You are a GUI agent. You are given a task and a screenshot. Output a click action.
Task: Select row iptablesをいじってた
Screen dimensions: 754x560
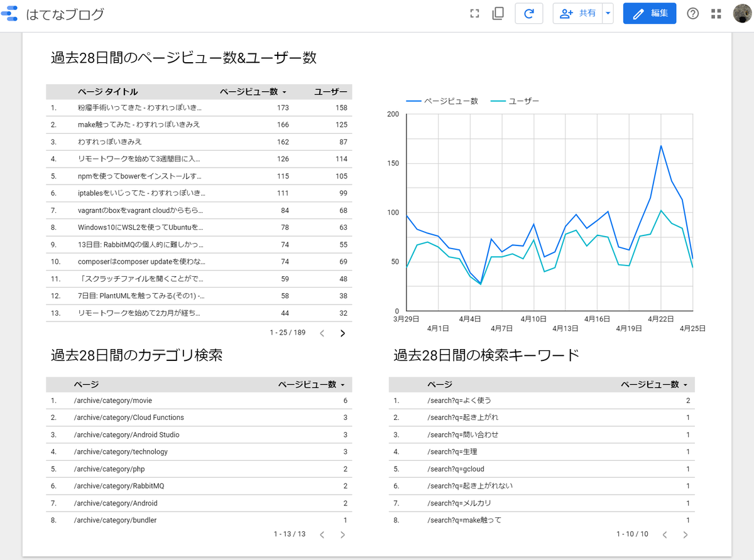pyautogui.click(x=199, y=193)
